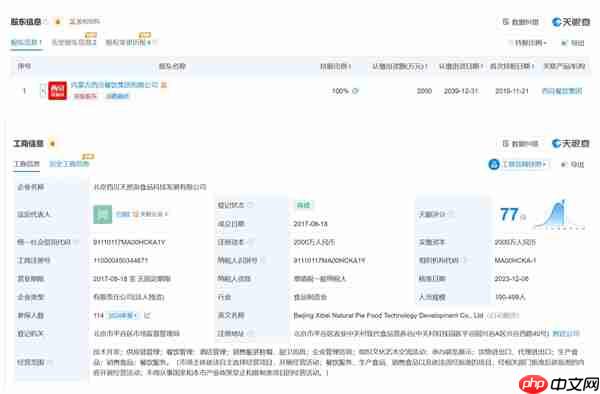Open the shareholder company name link

(114, 85)
